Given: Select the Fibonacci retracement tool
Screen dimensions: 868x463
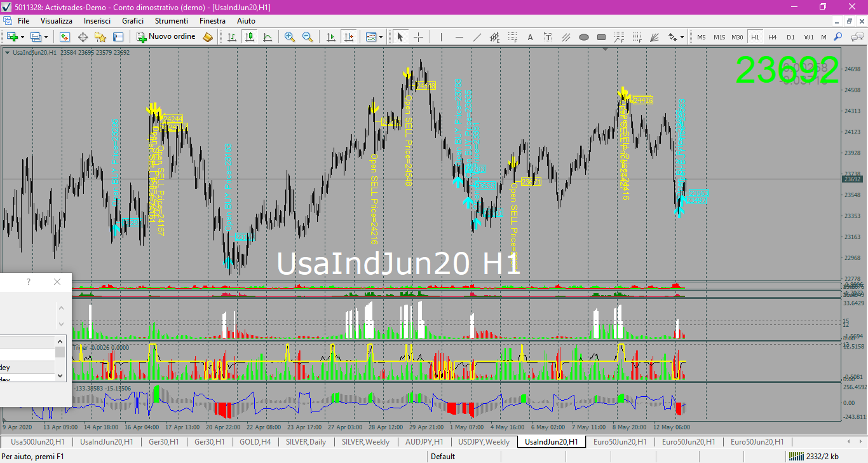Looking at the screenshot, I should tap(513, 37).
